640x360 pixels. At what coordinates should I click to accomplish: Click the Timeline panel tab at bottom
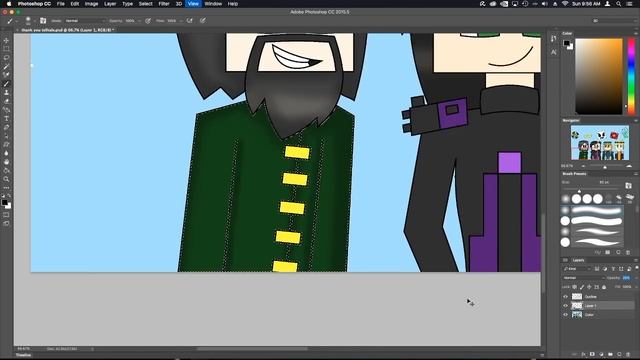23,355
